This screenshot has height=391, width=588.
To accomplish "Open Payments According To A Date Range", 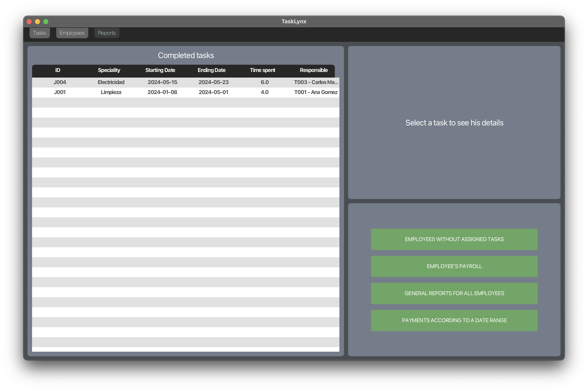I will (x=454, y=320).
